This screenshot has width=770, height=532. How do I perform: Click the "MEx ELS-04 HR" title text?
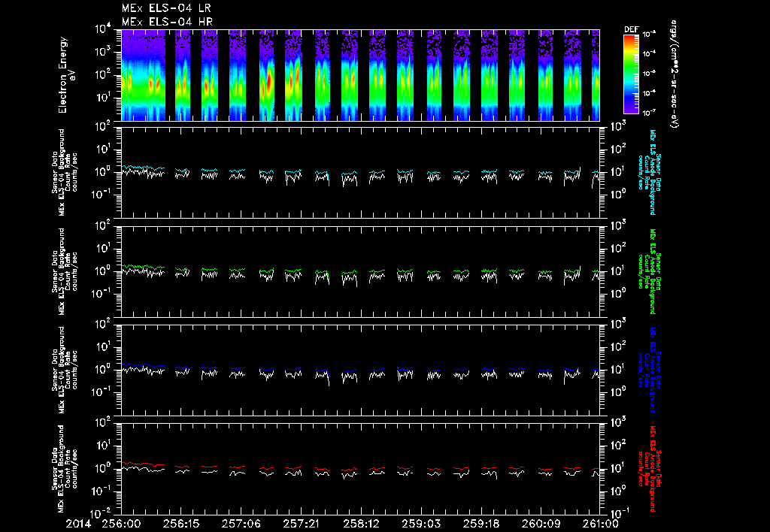coord(167,22)
